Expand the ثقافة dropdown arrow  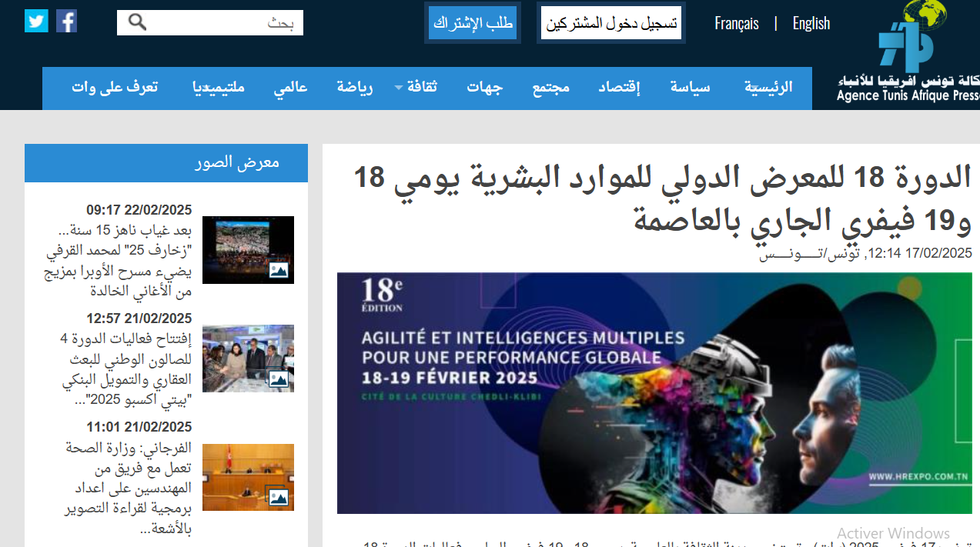point(399,88)
